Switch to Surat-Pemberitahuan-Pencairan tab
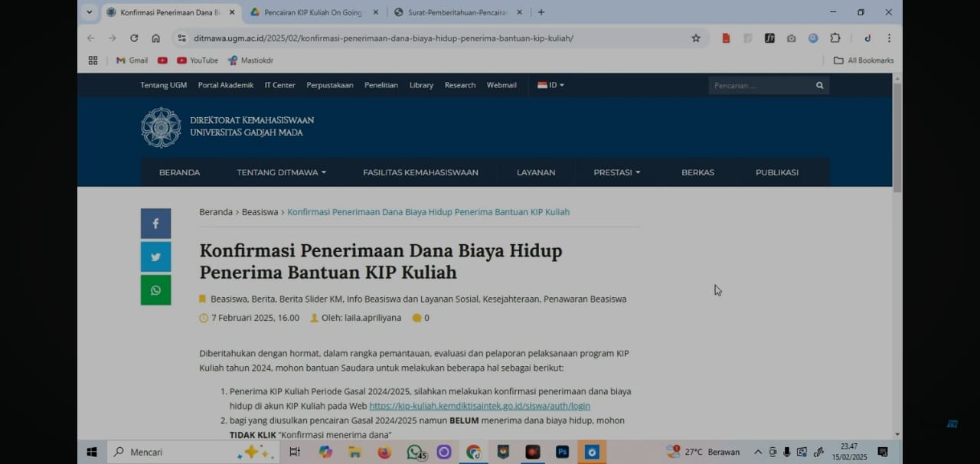Viewport: 980px width, 464px height. tap(459, 12)
